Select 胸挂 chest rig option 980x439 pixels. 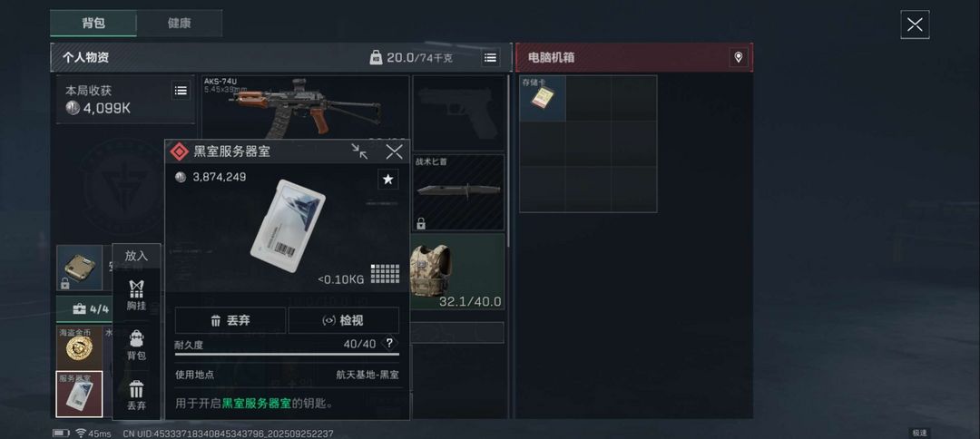pos(136,295)
